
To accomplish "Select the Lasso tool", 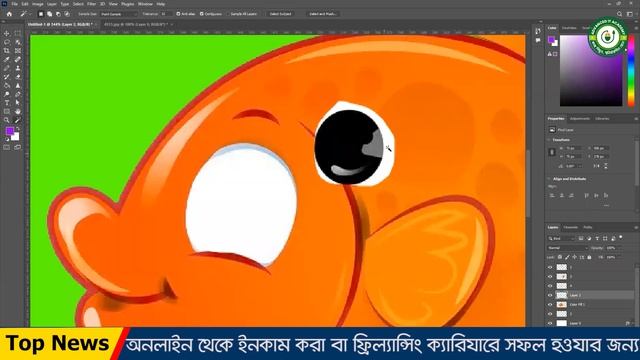I will tap(7, 42).
